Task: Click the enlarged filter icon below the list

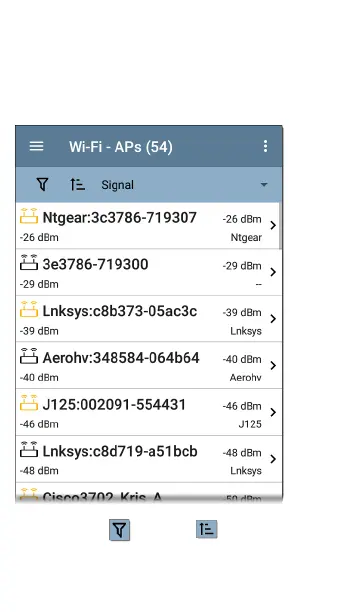Action: pos(119,530)
